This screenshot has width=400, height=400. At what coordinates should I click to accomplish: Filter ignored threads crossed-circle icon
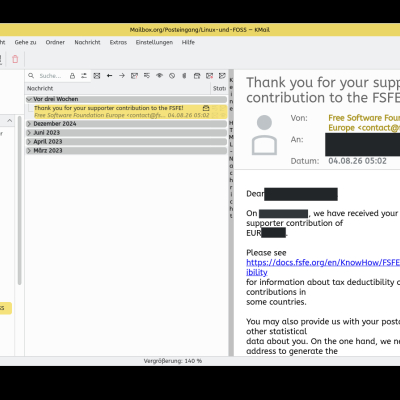pyautogui.click(x=172, y=76)
